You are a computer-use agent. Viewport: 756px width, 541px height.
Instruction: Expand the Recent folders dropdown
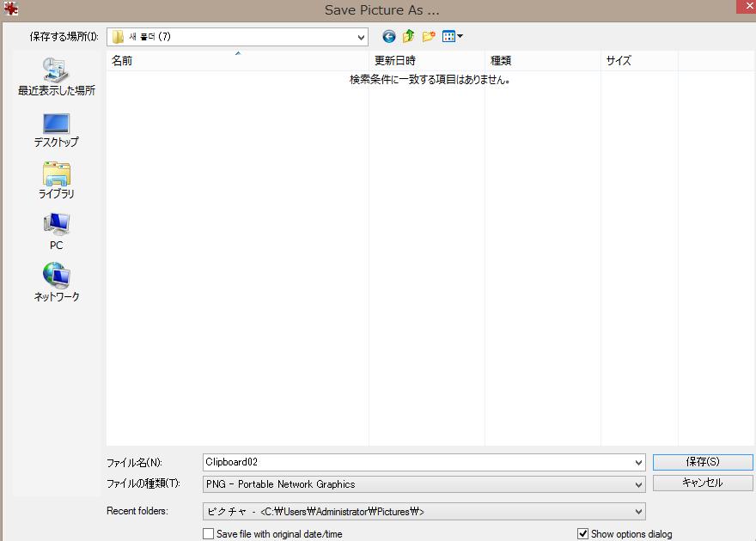click(637, 512)
